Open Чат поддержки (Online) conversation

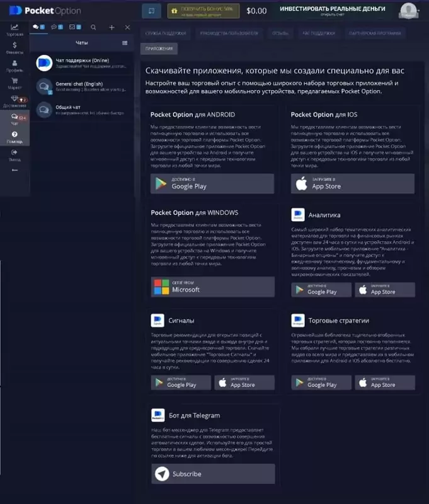81,63
